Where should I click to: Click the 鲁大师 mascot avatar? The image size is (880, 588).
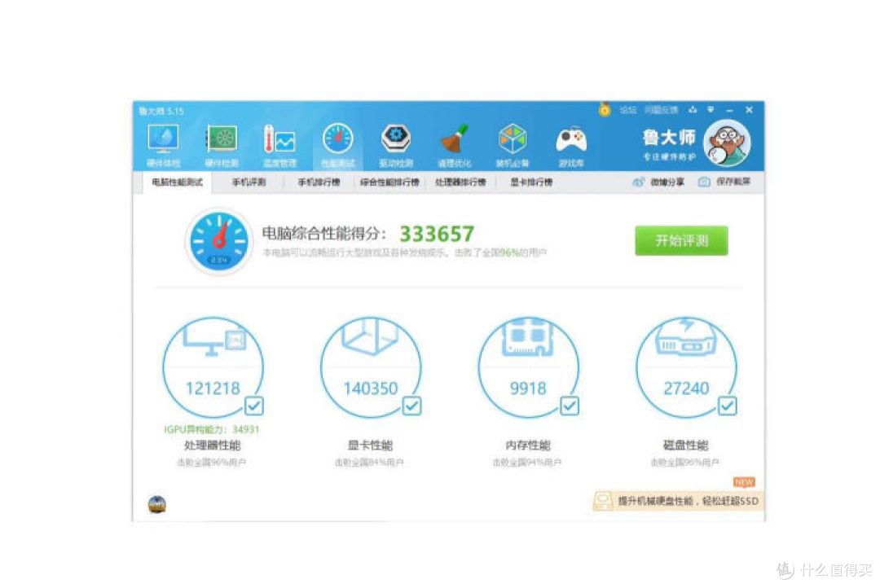[727, 143]
